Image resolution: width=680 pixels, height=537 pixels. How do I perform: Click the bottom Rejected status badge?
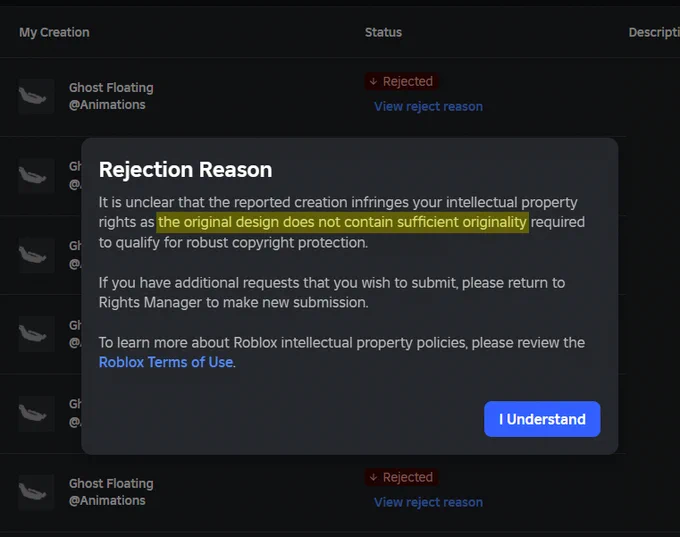(402, 477)
